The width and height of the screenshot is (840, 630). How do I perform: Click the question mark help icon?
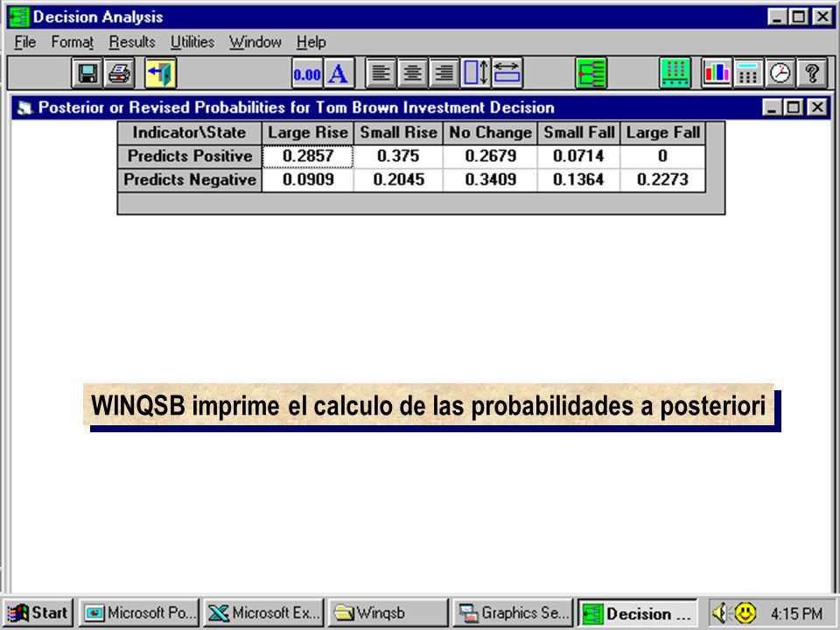(x=812, y=73)
